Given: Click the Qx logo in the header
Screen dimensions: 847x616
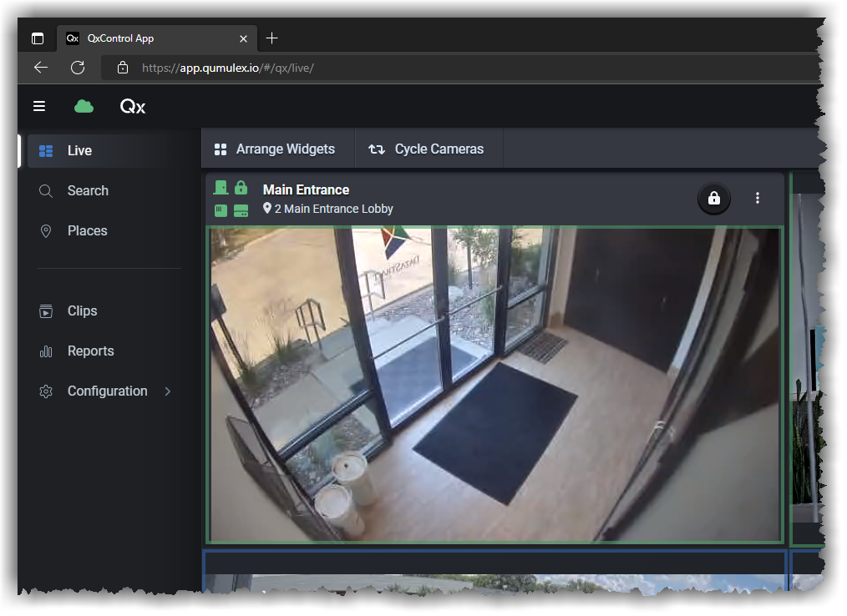Looking at the screenshot, I should tap(132, 107).
